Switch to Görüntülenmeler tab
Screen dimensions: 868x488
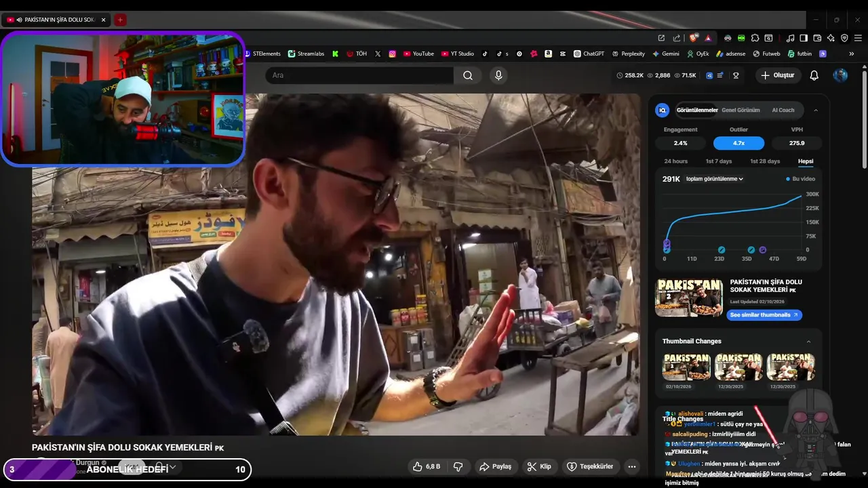(x=697, y=110)
